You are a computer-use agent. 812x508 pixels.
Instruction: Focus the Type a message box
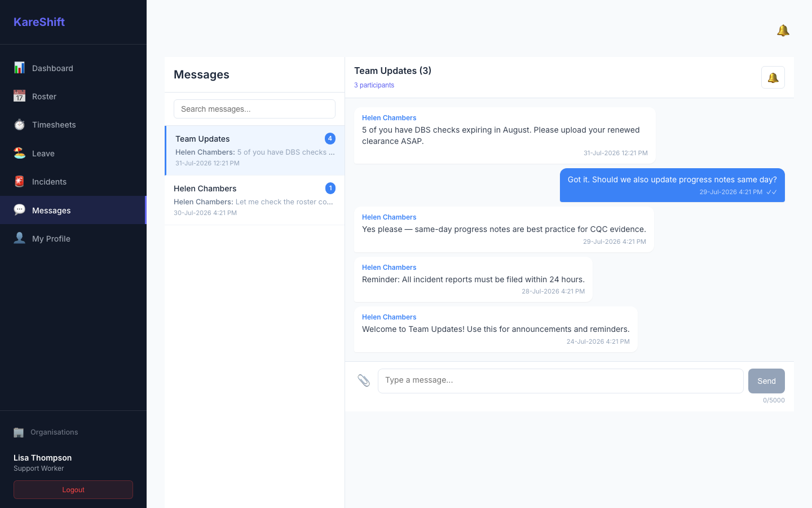coord(561,380)
